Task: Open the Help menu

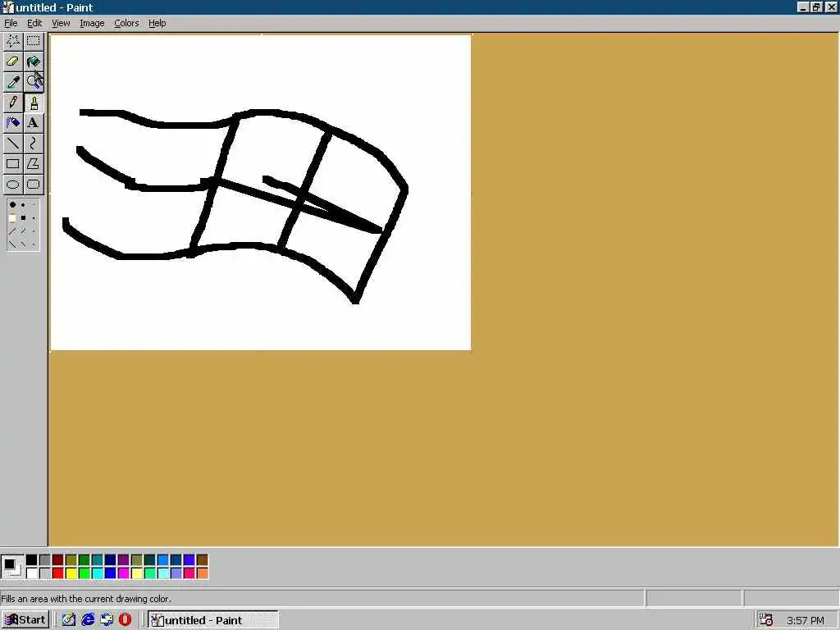Action: pyautogui.click(x=157, y=23)
